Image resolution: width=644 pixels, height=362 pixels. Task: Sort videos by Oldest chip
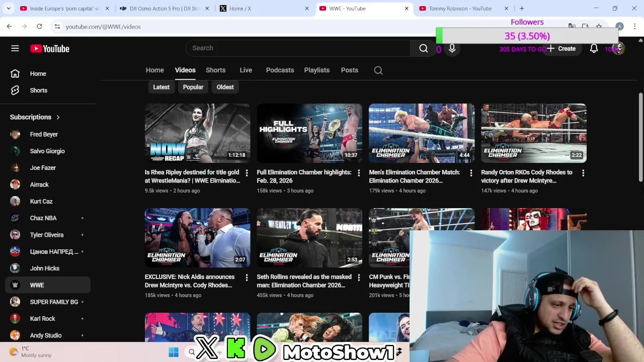[225, 87]
